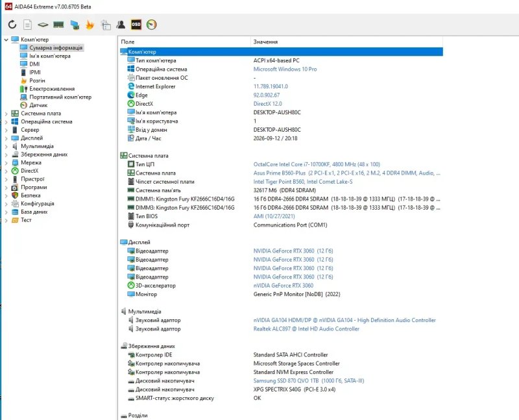Open the memory module toolbar icon
The width and height of the screenshot is (519, 420).
point(58,25)
